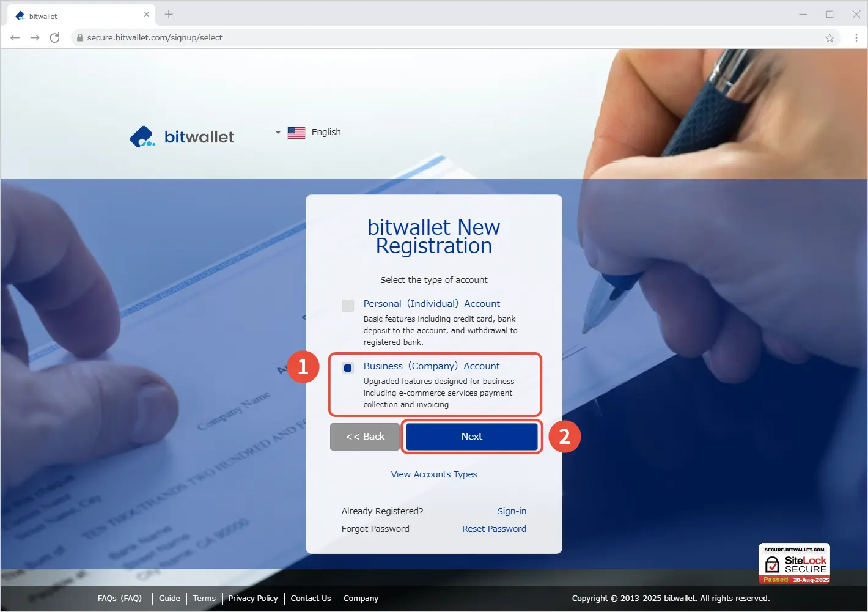
Task: Open the Reset Password link
Action: 494,529
